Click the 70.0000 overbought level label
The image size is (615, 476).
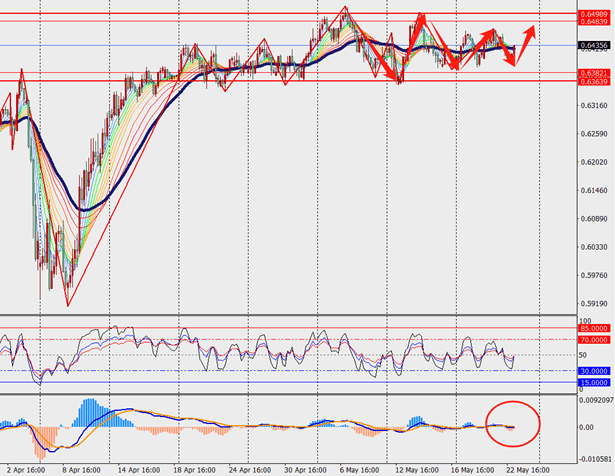[593, 340]
